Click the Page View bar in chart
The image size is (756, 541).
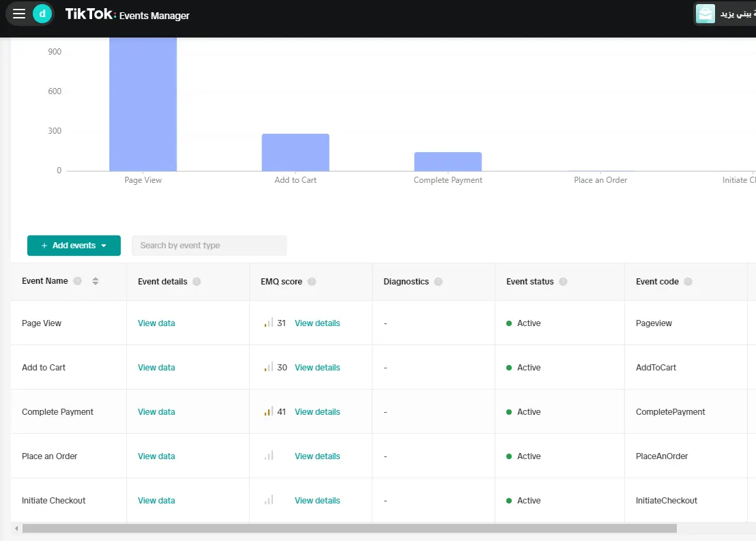[143, 104]
